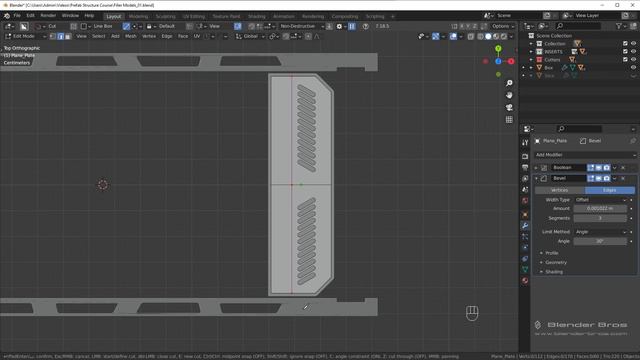This screenshot has height=360, width=640.
Task: Open the Output properties tab icon
Action: point(525,167)
